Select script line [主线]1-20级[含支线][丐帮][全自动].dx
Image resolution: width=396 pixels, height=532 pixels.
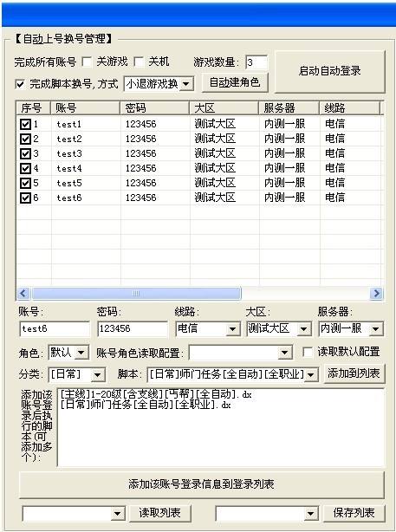[156, 394]
